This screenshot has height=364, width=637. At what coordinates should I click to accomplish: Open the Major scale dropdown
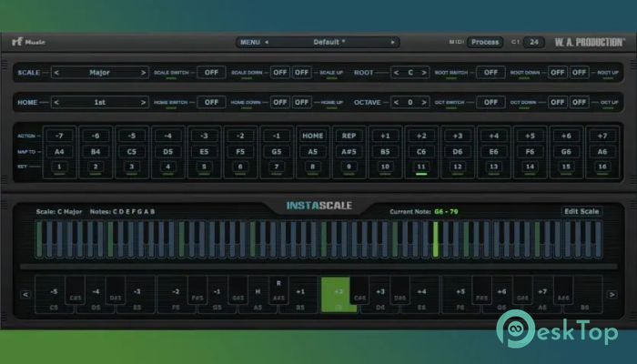[x=99, y=72]
